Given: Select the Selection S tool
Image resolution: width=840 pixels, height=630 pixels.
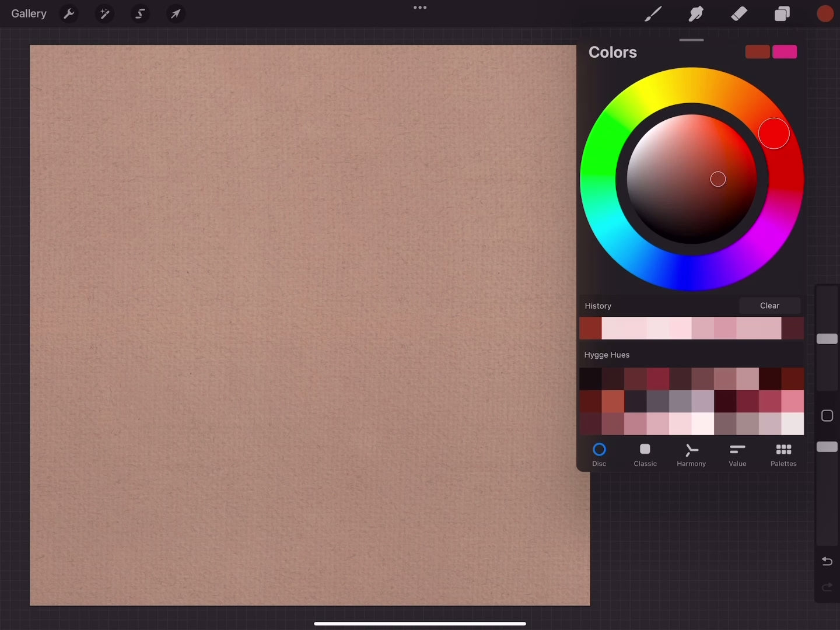Looking at the screenshot, I should click(x=140, y=13).
